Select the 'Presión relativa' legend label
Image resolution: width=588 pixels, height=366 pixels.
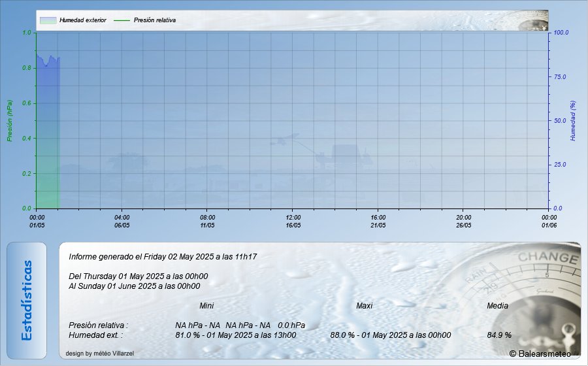(x=154, y=20)
